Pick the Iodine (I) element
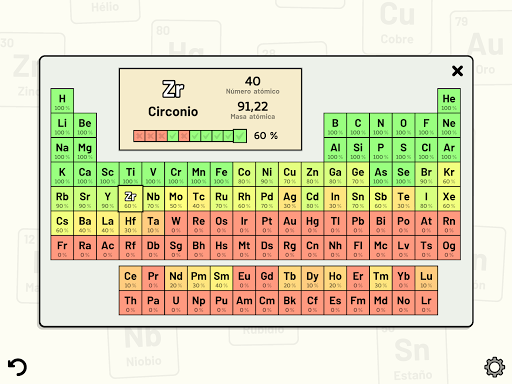Screen dimensions: 512x384 pyautogui.click(x=426, y=199)
